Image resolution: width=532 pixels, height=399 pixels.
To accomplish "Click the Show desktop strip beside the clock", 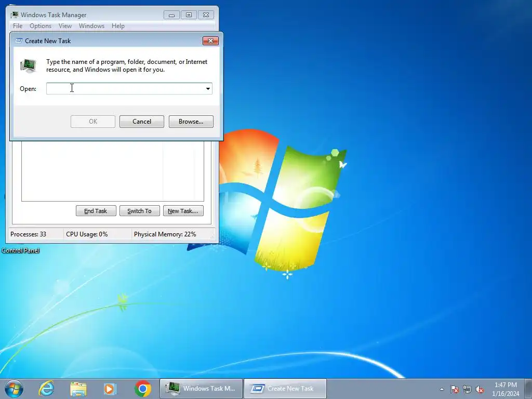I will (528, 389).
